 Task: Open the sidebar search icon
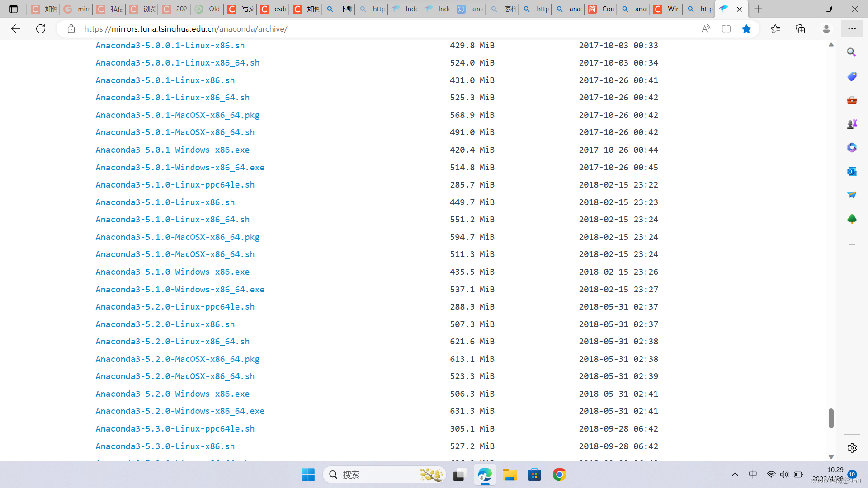click(x=852, y=52)
